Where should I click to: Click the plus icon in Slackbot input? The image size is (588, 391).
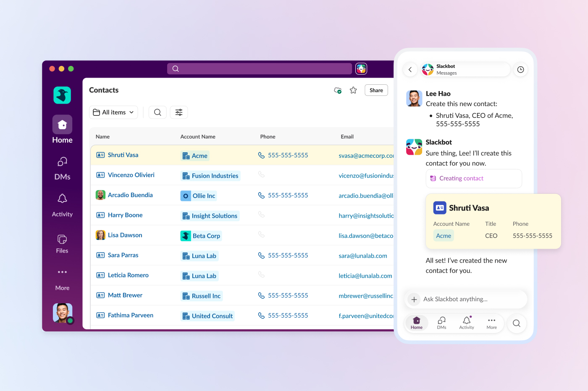[x=414, y=300]
